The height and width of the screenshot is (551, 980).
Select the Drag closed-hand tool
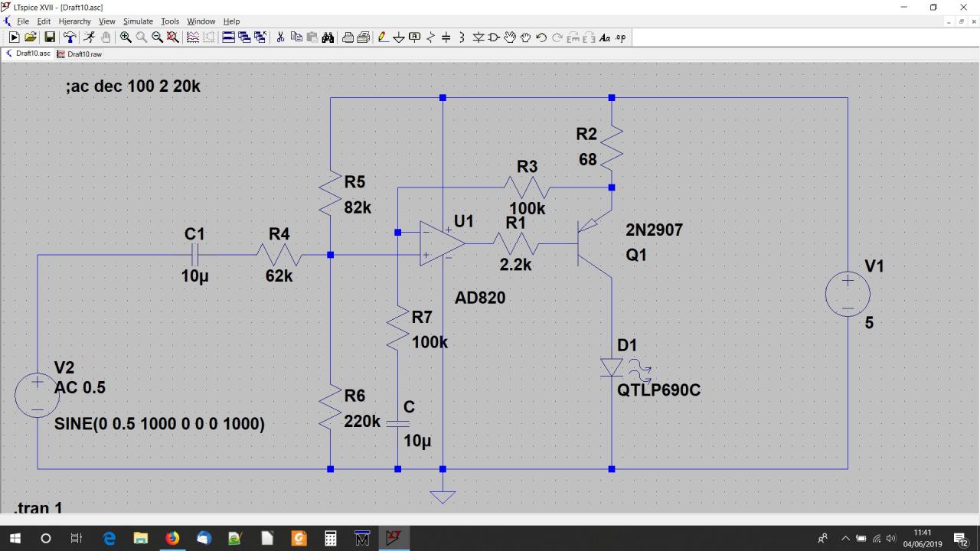pyautogui.click(x=525, y=37)
